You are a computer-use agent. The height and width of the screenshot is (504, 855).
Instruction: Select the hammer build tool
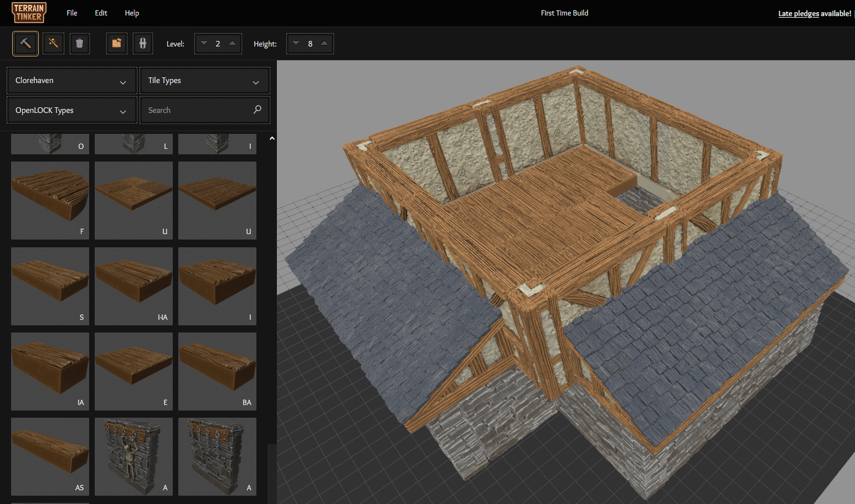[x=25, y=44]
